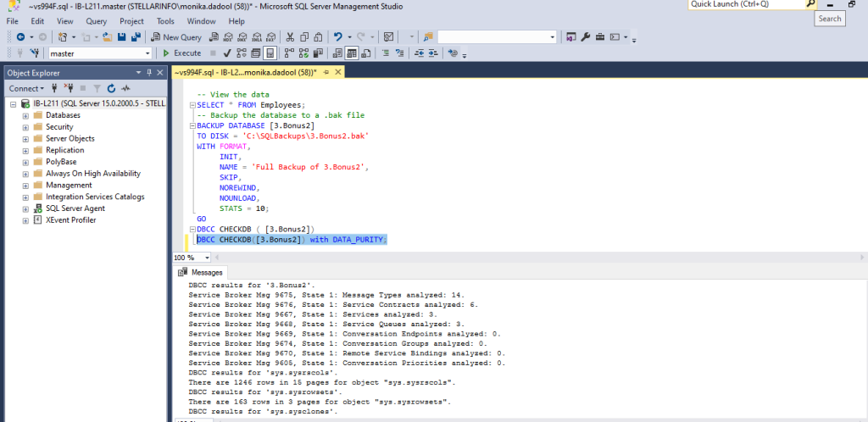The image size is (868, 422).
Task: Open the master database dropdown
Action: (x=147, y=53)
